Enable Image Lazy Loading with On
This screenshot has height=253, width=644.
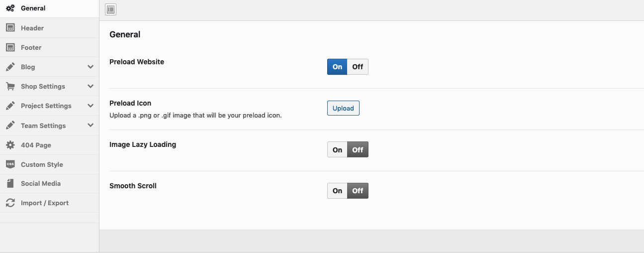point(337,149)
